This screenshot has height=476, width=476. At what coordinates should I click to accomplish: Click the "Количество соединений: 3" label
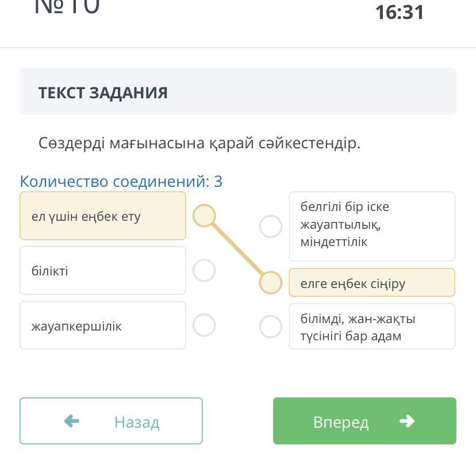[x=121, y=182]
